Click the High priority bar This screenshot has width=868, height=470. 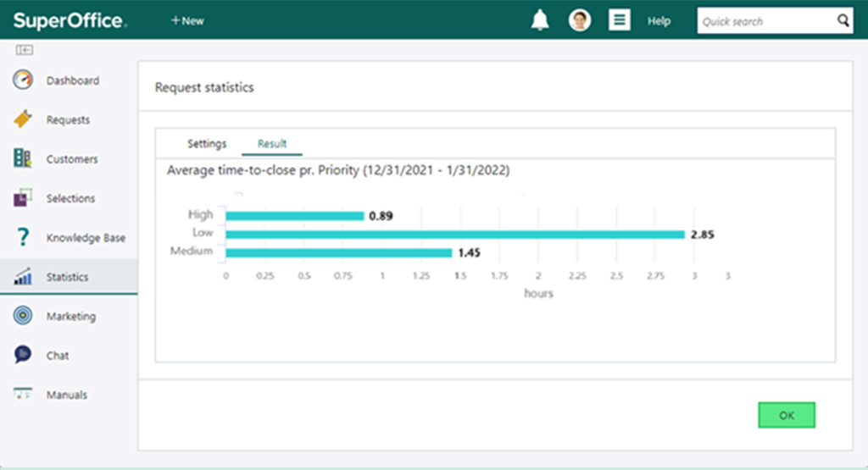coord(294,216)
